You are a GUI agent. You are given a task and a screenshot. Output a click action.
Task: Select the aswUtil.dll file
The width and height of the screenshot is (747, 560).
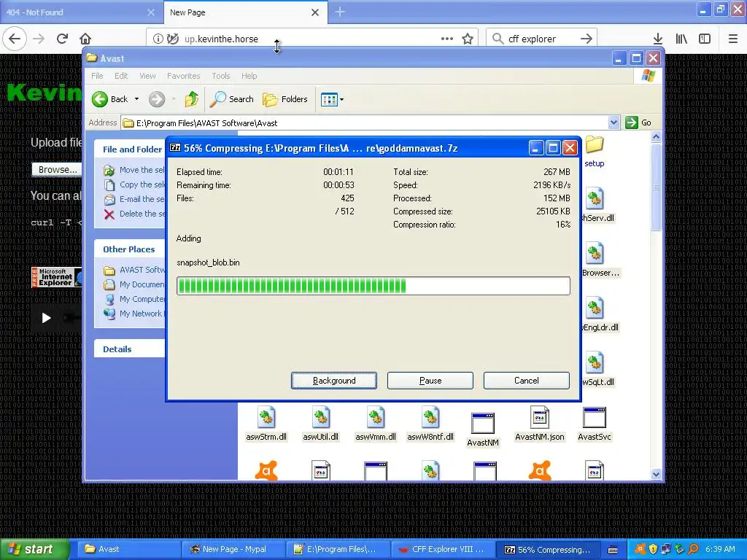321,424
